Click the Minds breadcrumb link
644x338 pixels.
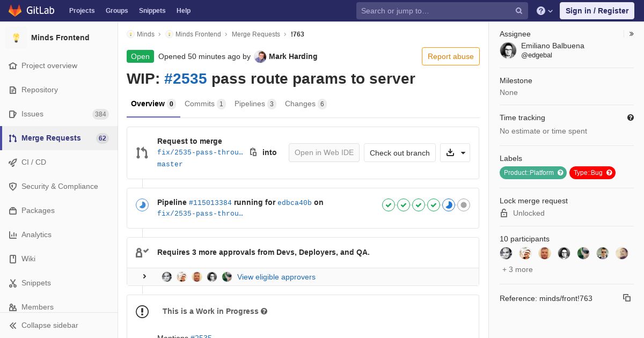coord(145,34)
